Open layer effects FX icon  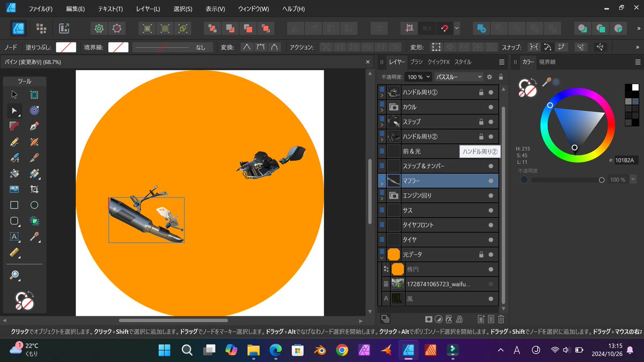click(x=449, y=319)
